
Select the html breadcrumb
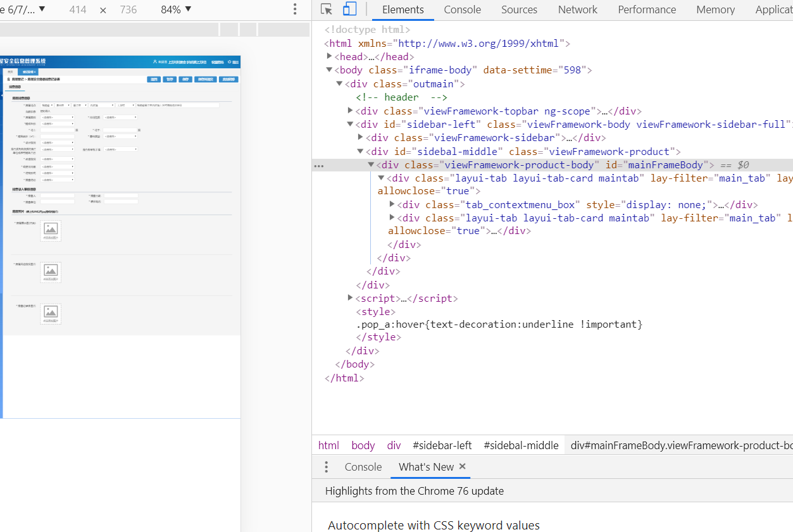[328, 445]
